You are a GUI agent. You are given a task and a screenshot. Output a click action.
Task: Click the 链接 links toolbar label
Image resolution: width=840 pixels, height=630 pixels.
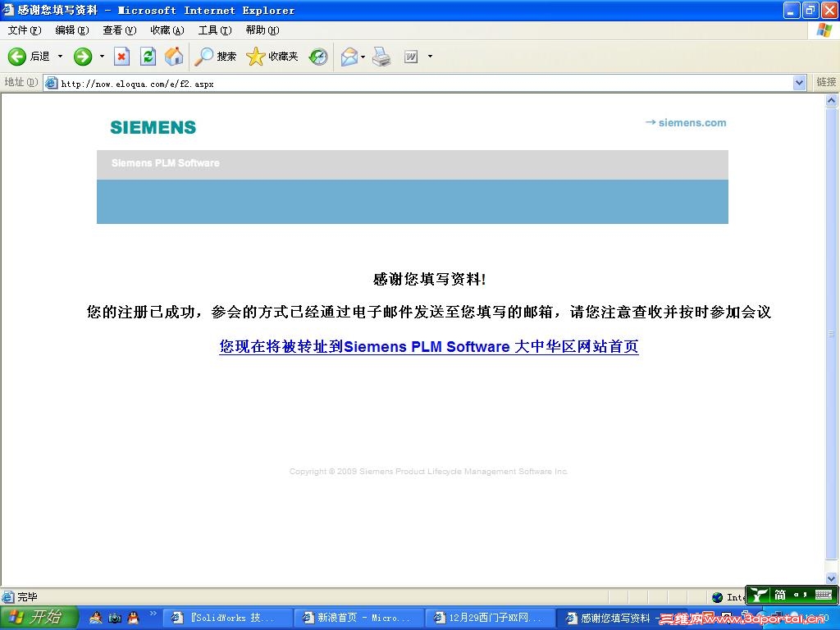click(825, 82)
